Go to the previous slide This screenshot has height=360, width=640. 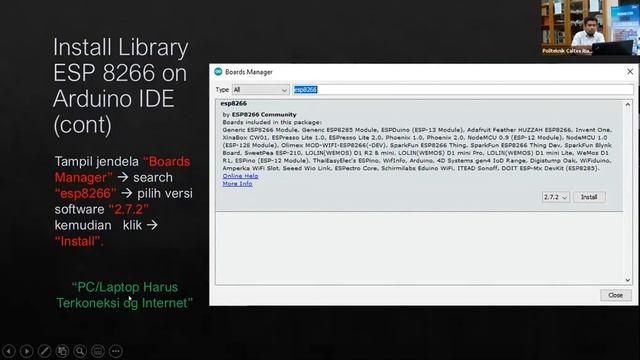click(x=9, y=351)
